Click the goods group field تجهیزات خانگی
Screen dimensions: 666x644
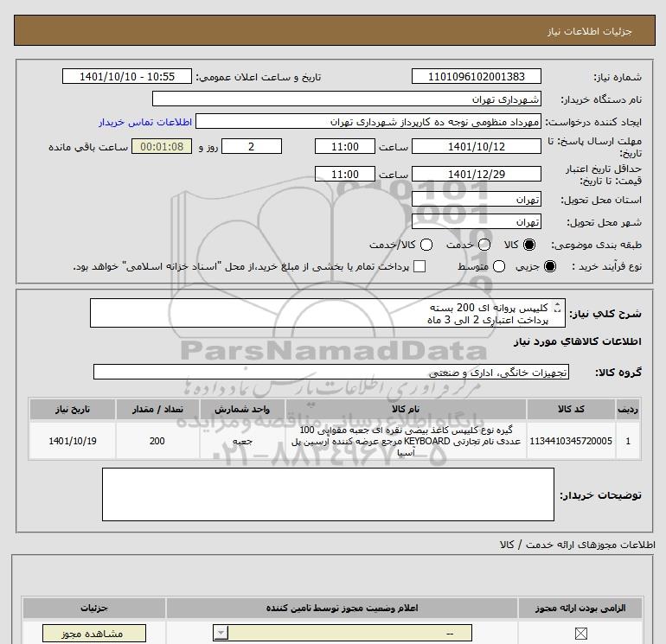[x=331, y=372]
